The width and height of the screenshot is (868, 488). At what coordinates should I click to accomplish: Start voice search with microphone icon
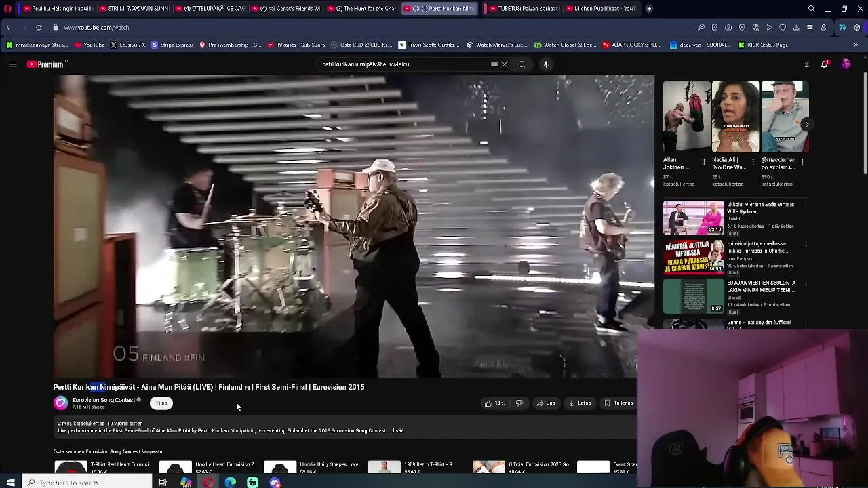coord(546,64)
